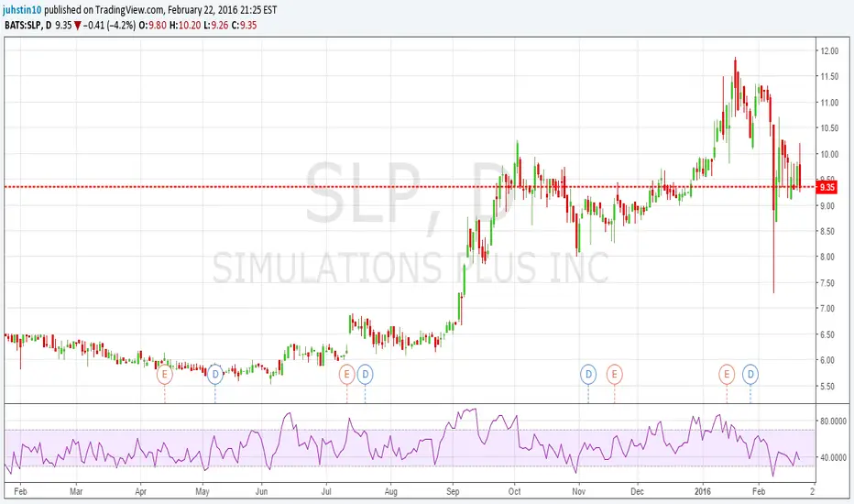Click the 8.50 price axis label
Screen dimensions: 854x504
[827, 231]
